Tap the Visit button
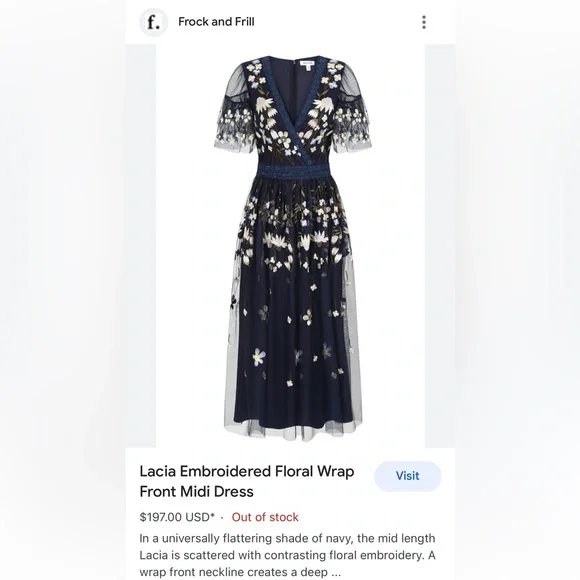Viewport: 580px width, 580px height. coord(408,476)
